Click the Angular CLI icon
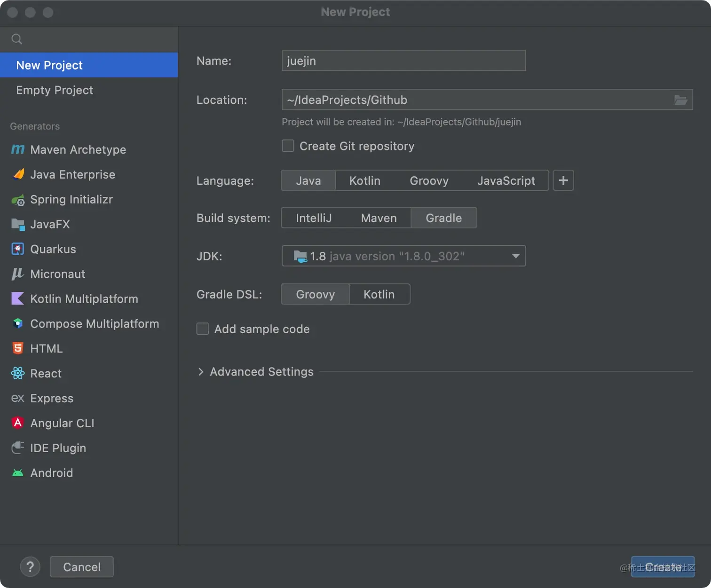This screenshot has height=588, width=711. click(x=18, y=423)
